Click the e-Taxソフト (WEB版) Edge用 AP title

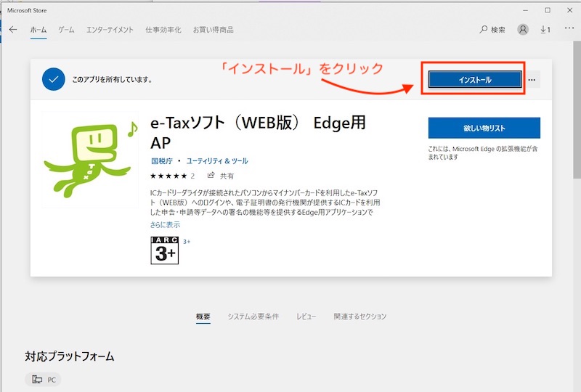pyautogui.click(x=258, y=132)
